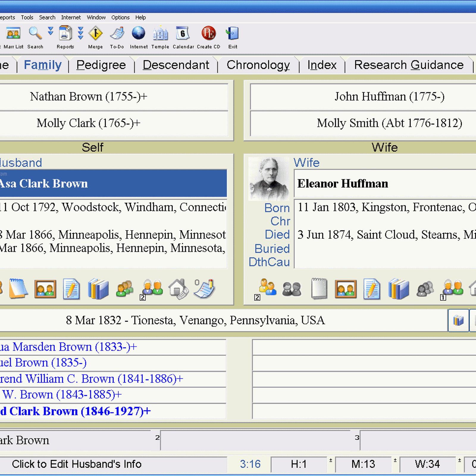Viewport: 476px width, 476px height.
Task: Open wife's gray notepad notes icon
Action: 319,288
